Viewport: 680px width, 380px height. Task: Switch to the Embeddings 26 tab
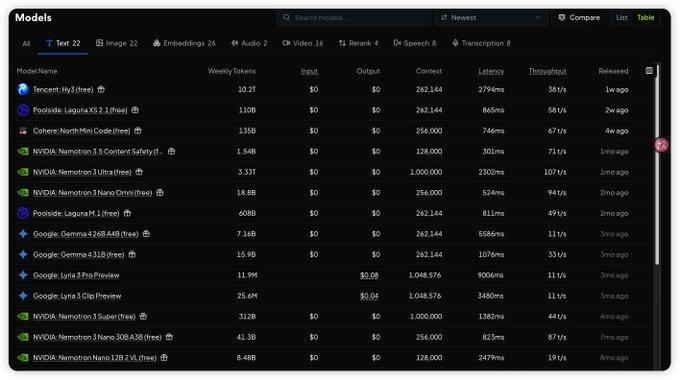184,43
